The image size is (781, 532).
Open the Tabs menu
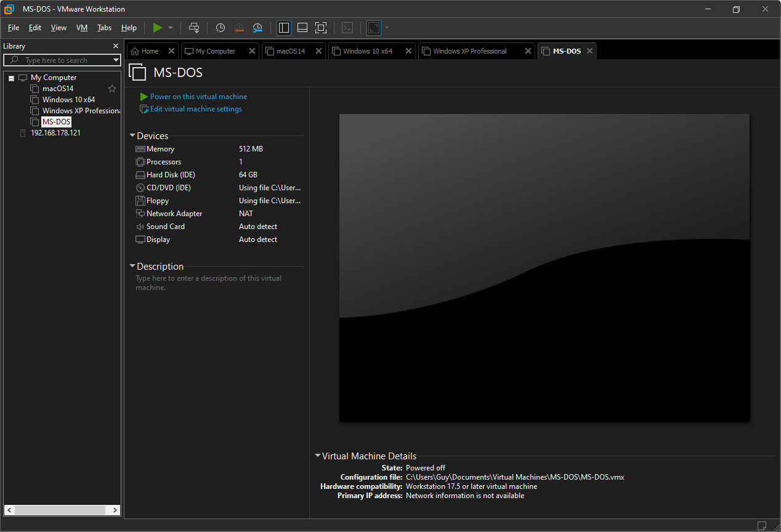pos(105,28)
